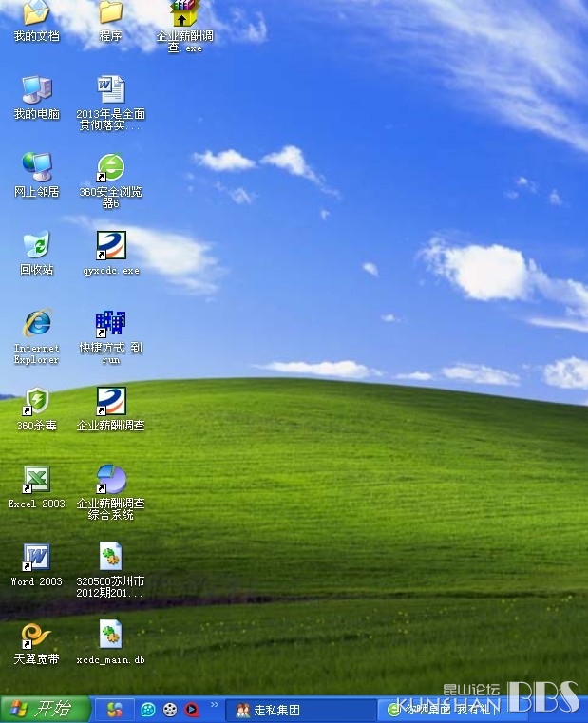The image size is (588, 723).
Task: Launch Excel 2003 shortcut
Action: point(36,480)
